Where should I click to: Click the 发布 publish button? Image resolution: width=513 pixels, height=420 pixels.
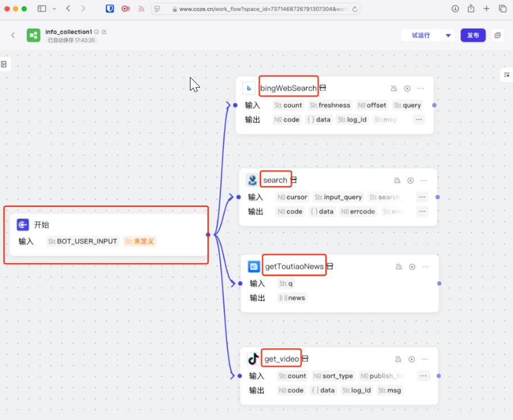click(x=473, y=35)
